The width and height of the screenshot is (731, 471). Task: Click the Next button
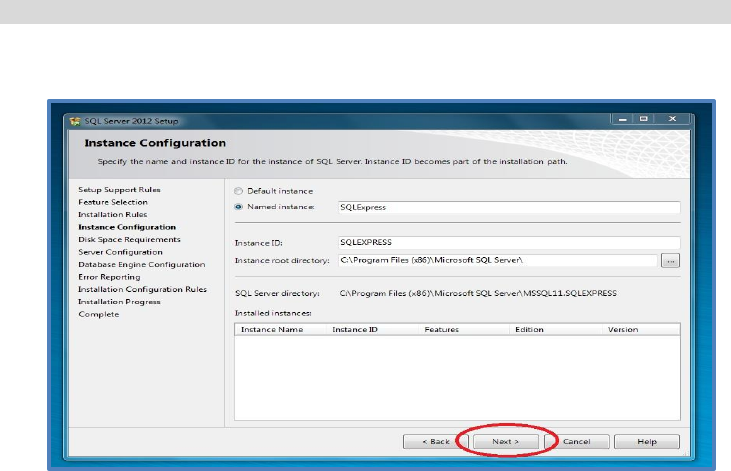[506, 442]
